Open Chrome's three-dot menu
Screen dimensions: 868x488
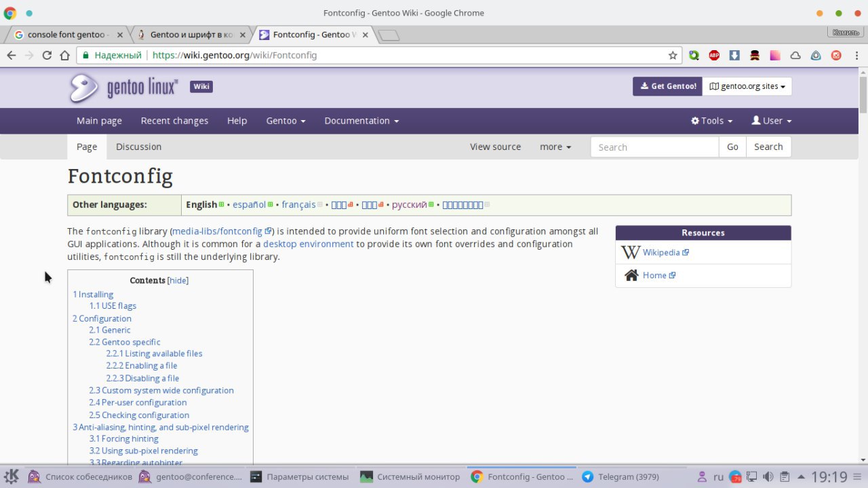[x=856, y=56]
